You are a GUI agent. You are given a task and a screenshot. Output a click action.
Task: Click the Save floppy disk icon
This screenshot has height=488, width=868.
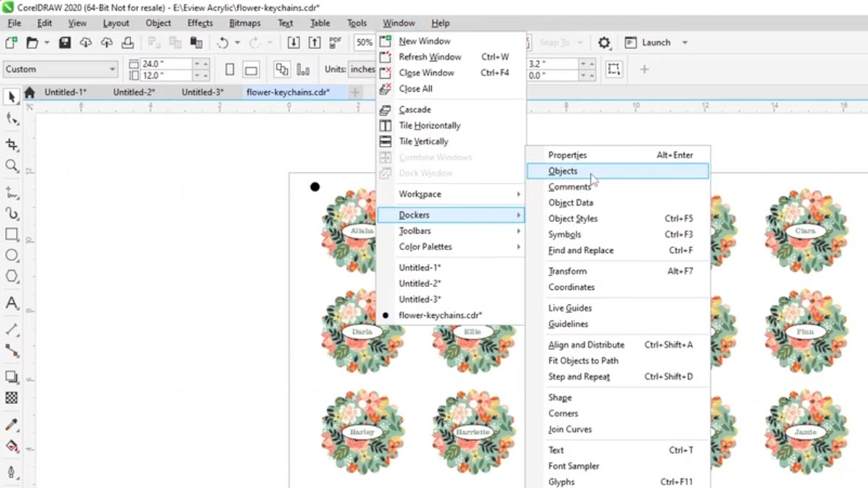(x=65, y=43)
